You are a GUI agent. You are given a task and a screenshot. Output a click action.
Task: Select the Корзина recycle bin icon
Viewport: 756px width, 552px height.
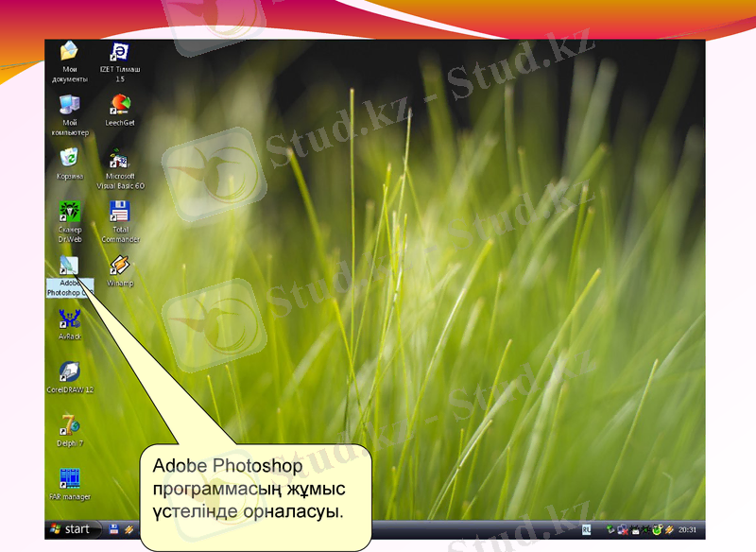[x=70, y=157]
